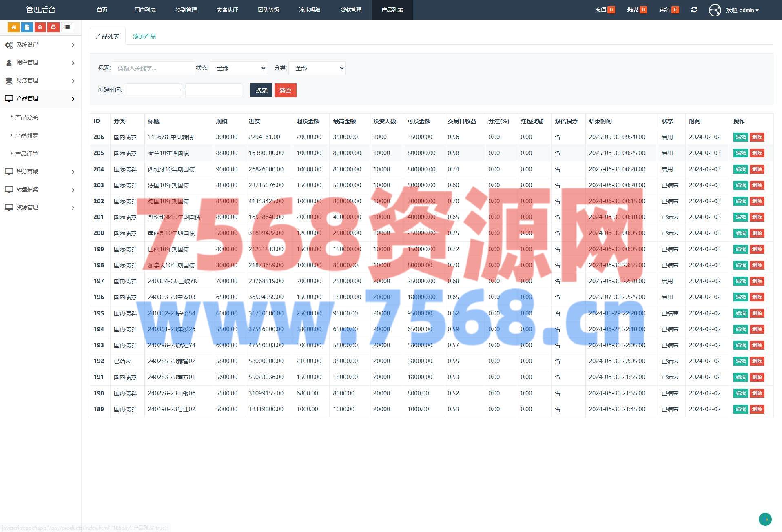
Task: Expand 系统设置 in the sidebar
Action: tap(40, 45)
